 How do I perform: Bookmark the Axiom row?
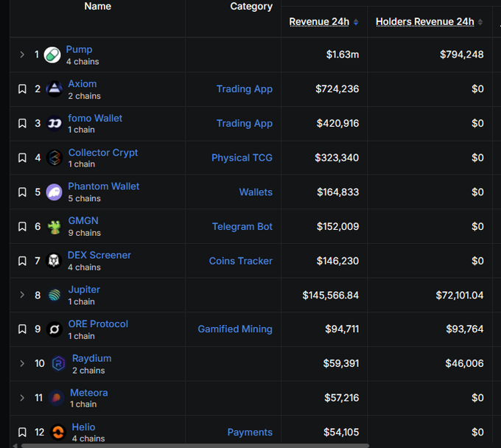coord(22,89)
